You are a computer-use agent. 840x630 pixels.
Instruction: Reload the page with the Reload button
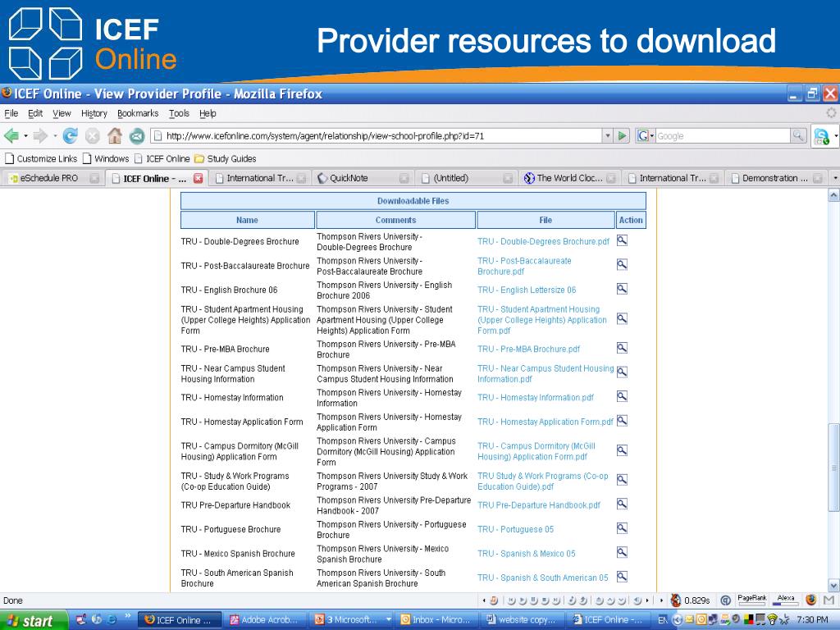(71, 136)
